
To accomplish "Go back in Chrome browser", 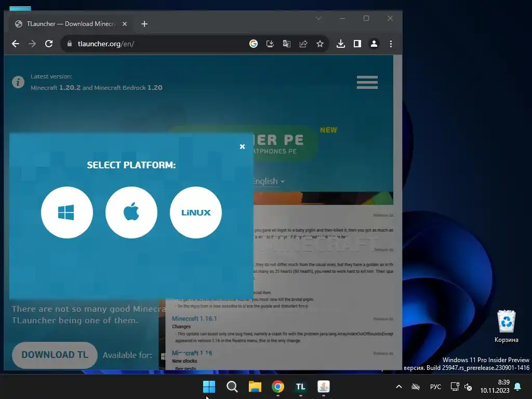I will pyautogui.click(x=16, y=44).
